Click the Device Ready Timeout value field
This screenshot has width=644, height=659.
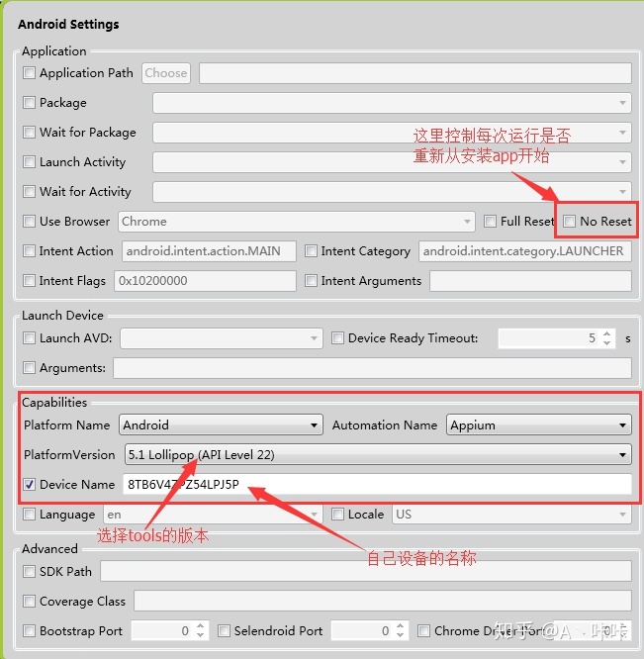click(549, 338)
